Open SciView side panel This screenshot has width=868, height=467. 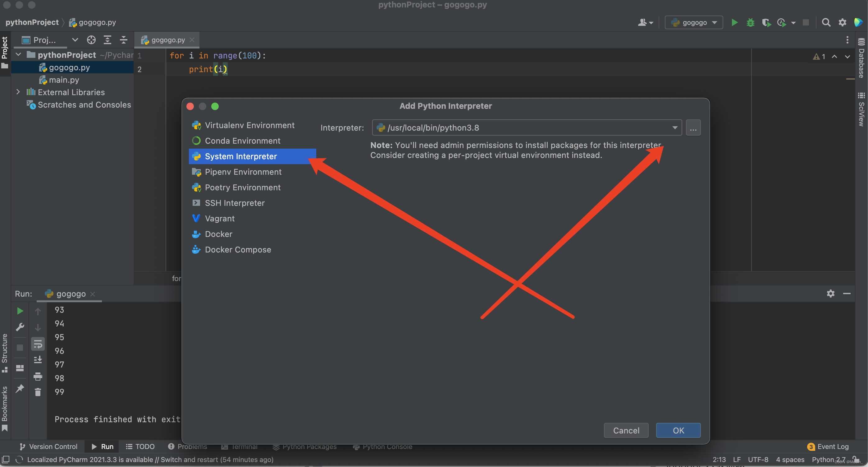[861, 109]
